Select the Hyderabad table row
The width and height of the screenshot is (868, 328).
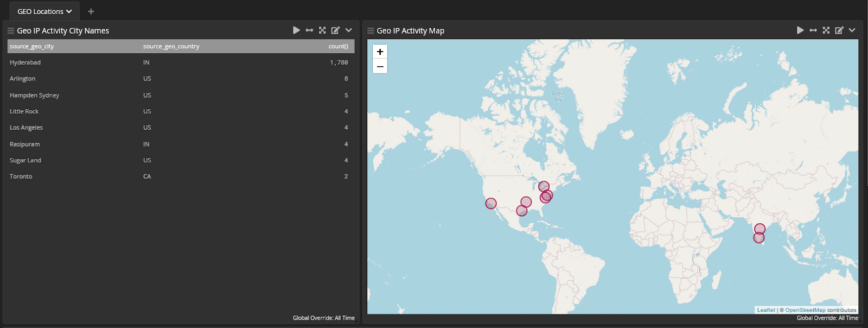pos(25,62)
